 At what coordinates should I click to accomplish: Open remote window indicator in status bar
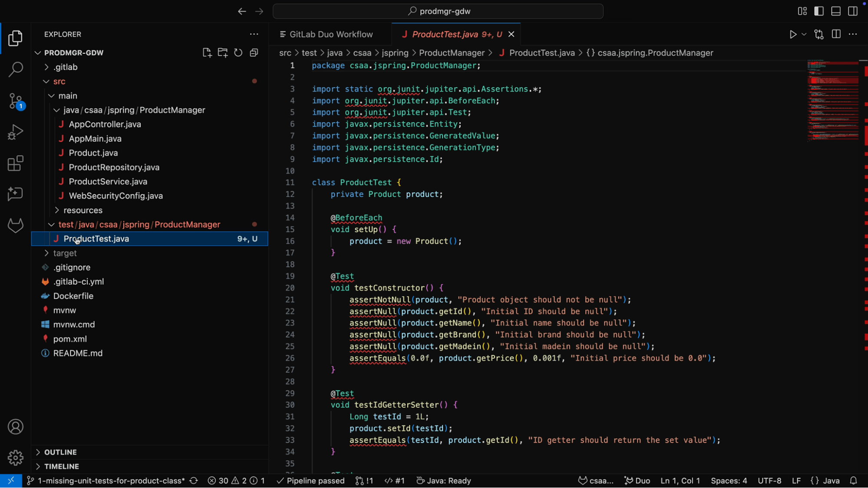(11, 481)
